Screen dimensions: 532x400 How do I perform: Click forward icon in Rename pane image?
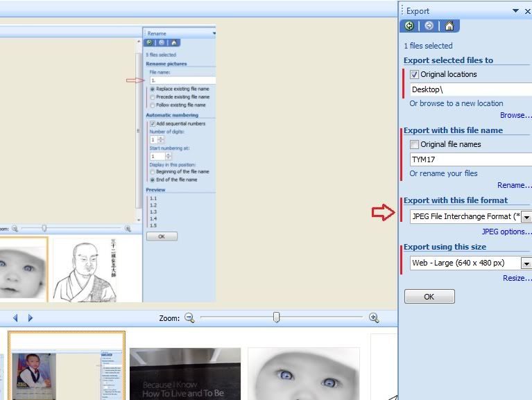click(x=162, y=42)
